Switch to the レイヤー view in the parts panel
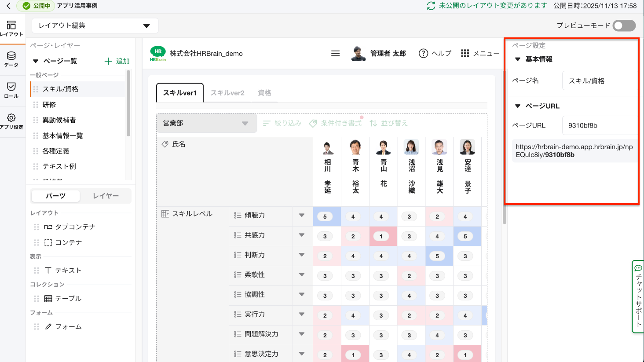Screen dimensions: 644x362 click(106, 196)
